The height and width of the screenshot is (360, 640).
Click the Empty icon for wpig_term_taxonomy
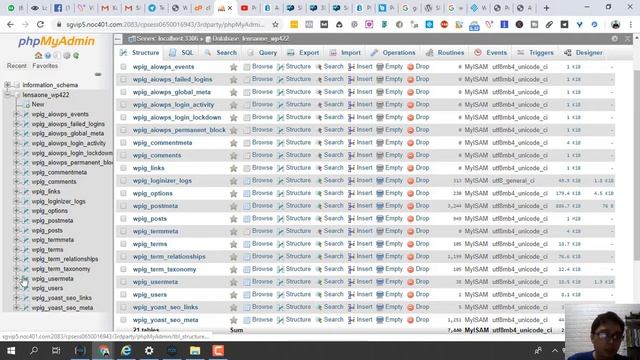(x=380, y=269)
